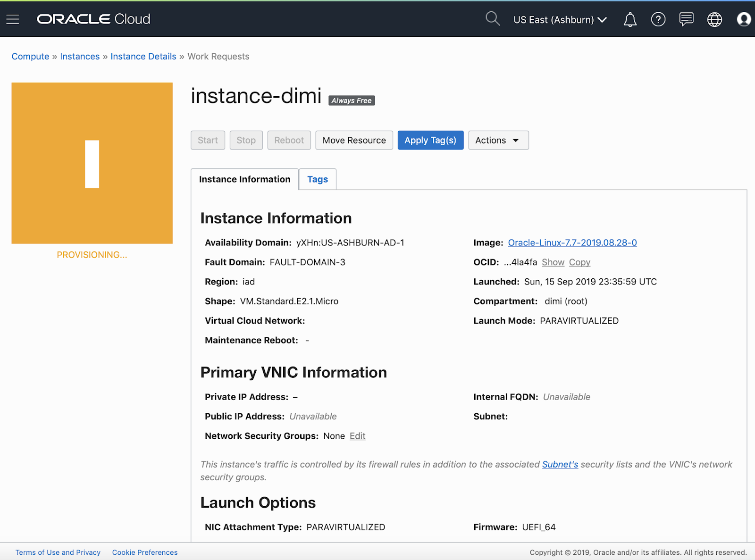Navigate to Instances via breadcrumb
This screenshot has height=560, width=755.
tap(80, 56)
